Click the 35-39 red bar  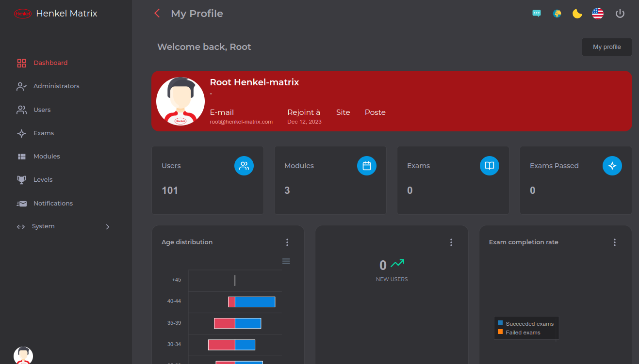pos(225,323)
